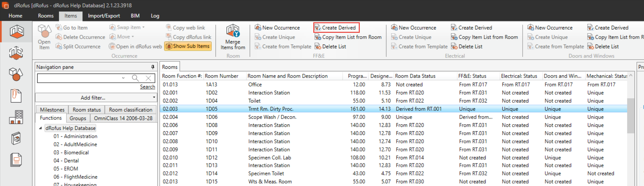Image resolution: width=644 pixels, height=186 pixels.
Task: Click the room list vertical scrollbar
Action: (631, 116)
